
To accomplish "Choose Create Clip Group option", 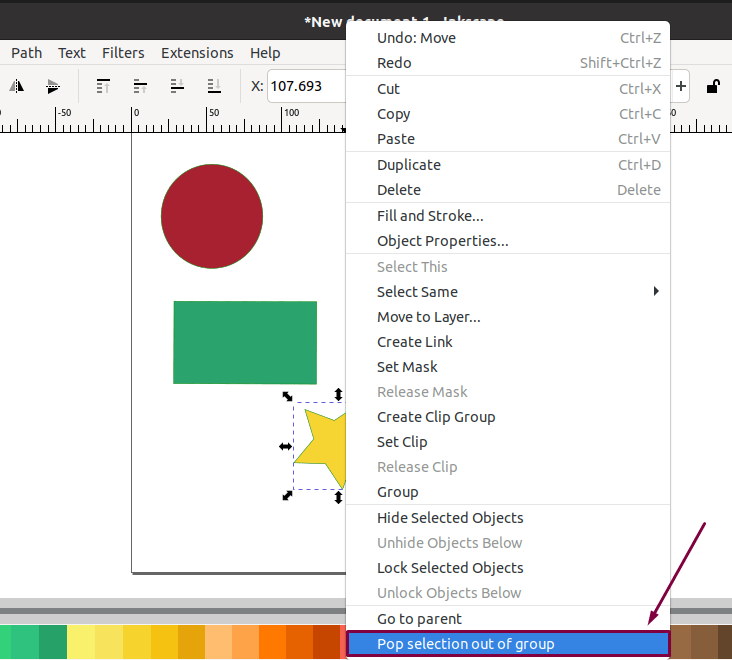I will (508, 417).
